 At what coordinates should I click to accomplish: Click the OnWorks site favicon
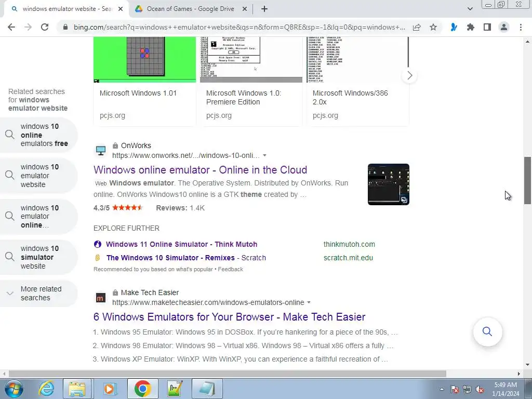pos(101,150)
